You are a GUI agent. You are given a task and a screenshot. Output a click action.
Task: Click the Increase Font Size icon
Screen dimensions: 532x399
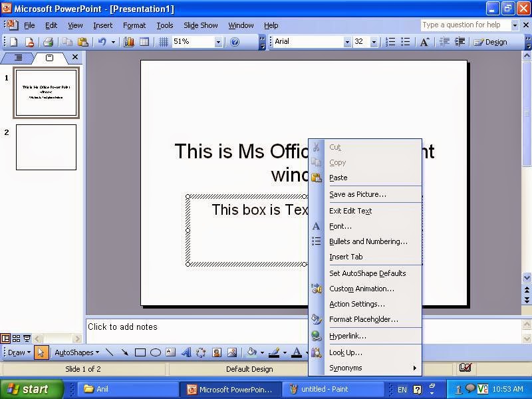click(424, 42)
